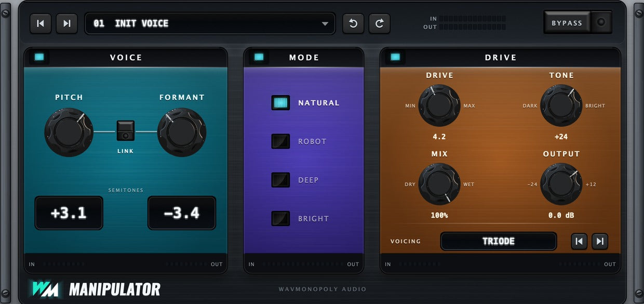The width and height of the screenshot is (644, 304).
Task: Undo the last change
Action: [353, 23]
